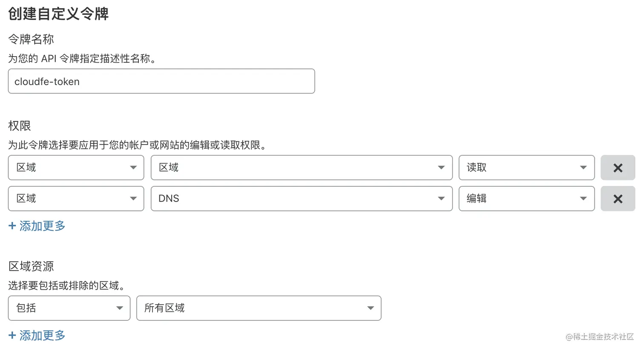Remove the 区域 读取 permission row

(x=618, y=168)
